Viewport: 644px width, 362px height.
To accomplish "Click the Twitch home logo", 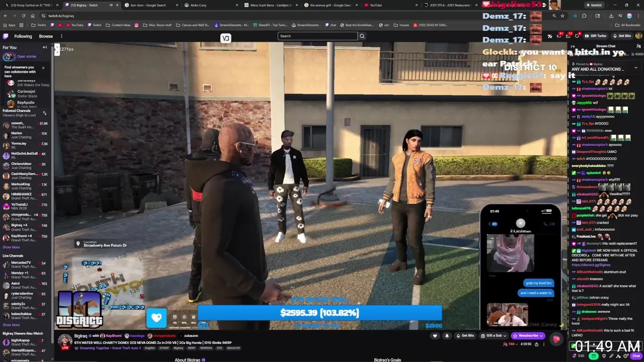I will 6,36.
